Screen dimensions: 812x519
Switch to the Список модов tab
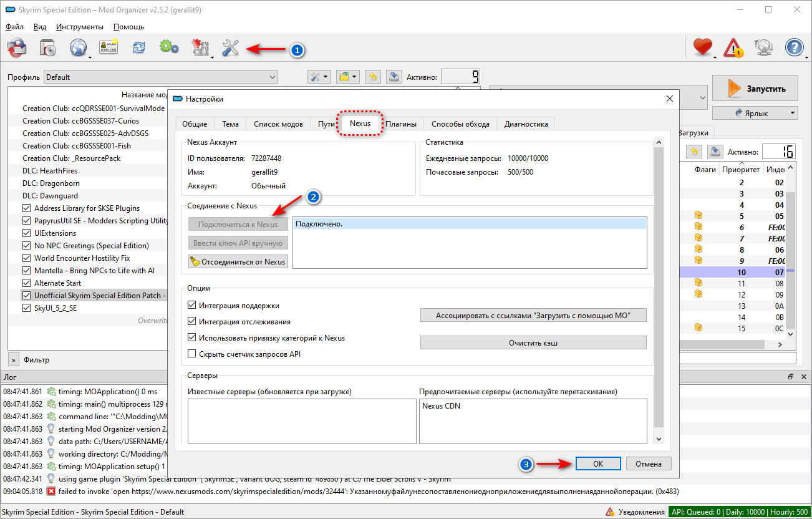279,124
